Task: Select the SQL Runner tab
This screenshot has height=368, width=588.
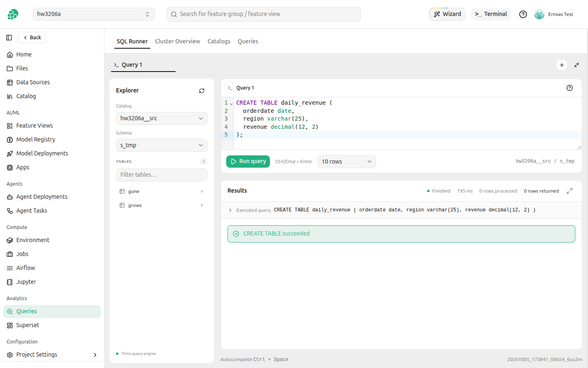Action: (x=132, y=41)
